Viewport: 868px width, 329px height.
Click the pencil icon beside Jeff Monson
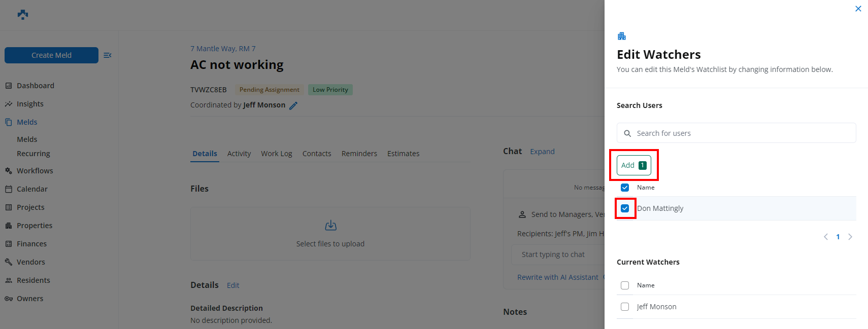pyautogui.click(x=293, y=105)
